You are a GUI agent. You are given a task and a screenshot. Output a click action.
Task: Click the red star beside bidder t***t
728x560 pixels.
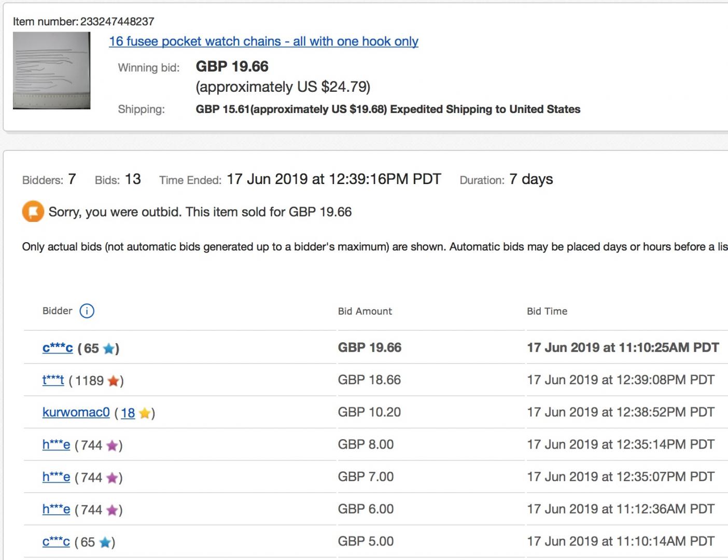[x=113, y=381]
